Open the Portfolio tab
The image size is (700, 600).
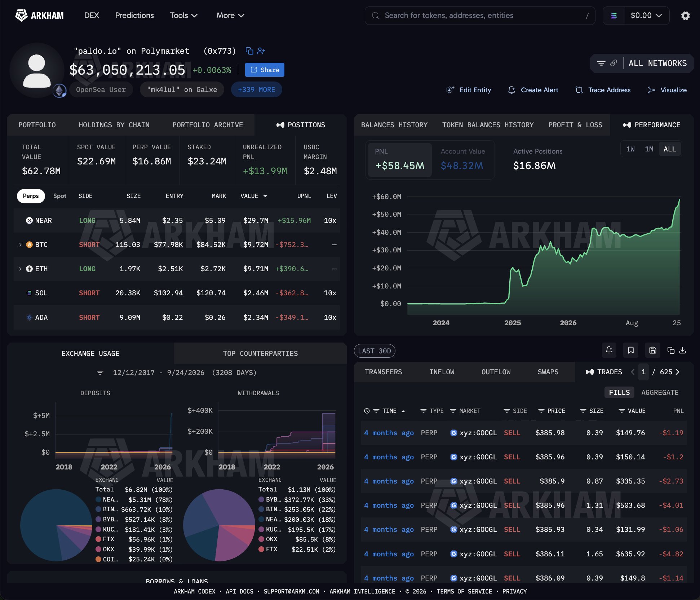click(37, 125)
